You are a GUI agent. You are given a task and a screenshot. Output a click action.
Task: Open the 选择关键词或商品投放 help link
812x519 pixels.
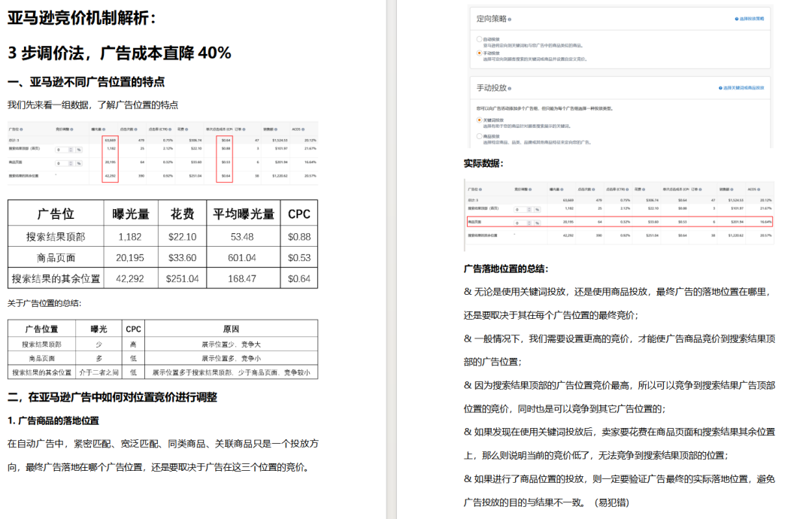741,88
